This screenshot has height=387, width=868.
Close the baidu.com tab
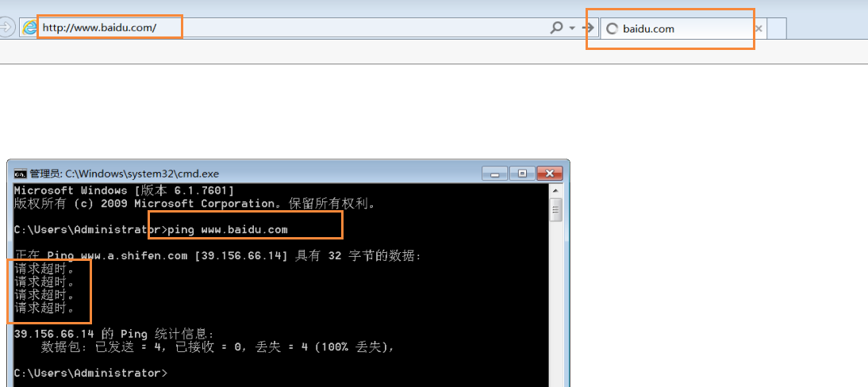click(758, 29)
